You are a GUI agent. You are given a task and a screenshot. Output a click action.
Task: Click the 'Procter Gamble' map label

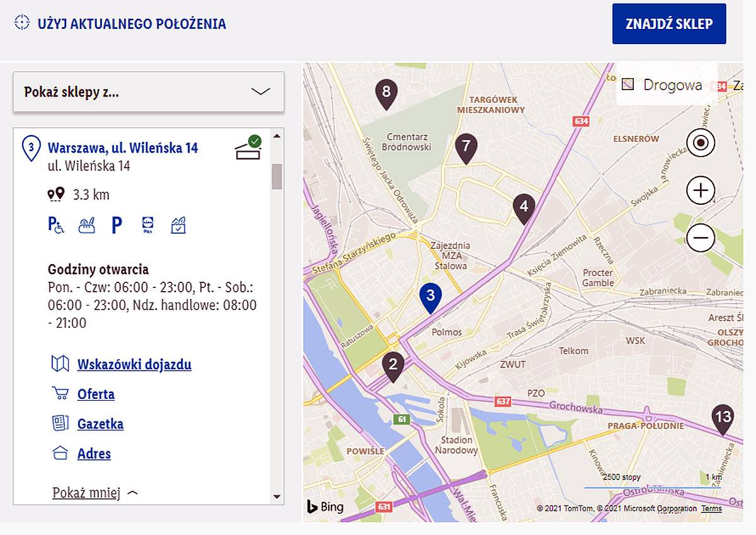click(598, 278)
